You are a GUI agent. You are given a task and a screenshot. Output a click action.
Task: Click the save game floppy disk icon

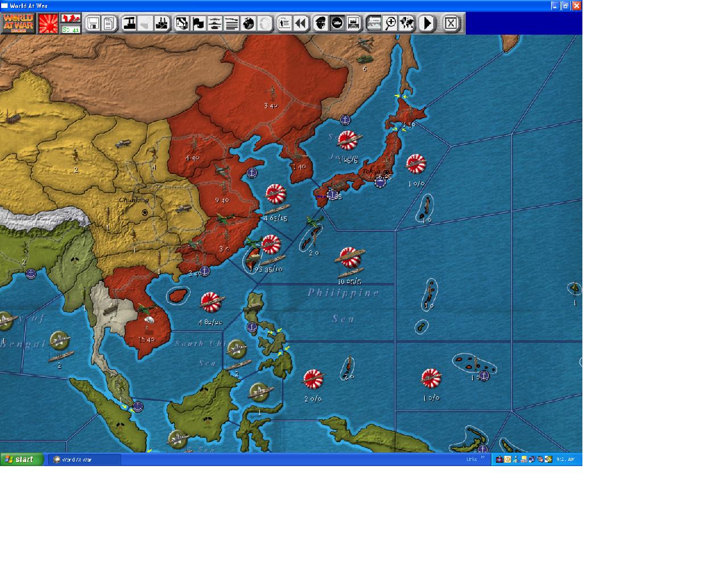click(x=93, y=23)
